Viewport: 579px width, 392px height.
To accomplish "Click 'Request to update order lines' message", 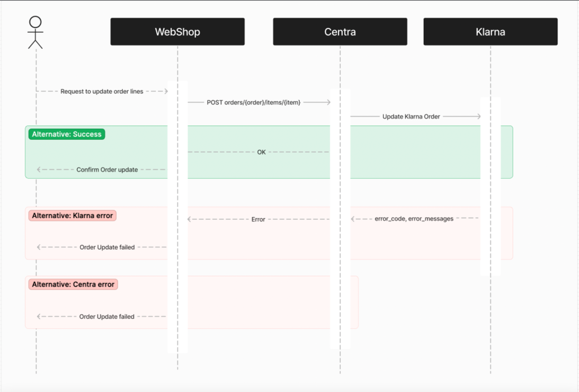I will 102,92.
